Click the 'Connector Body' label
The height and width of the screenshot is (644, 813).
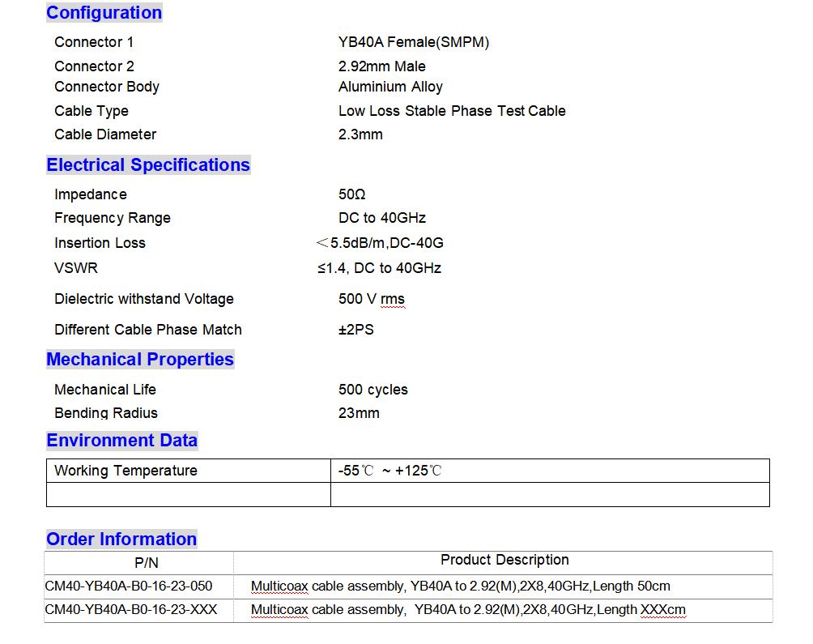point(107,87)
